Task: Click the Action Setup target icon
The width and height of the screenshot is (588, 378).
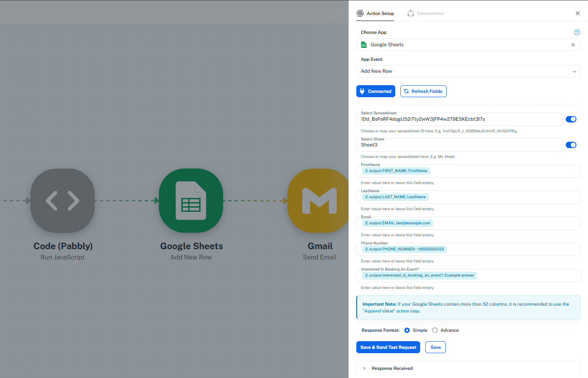Action: coord(360,13)
